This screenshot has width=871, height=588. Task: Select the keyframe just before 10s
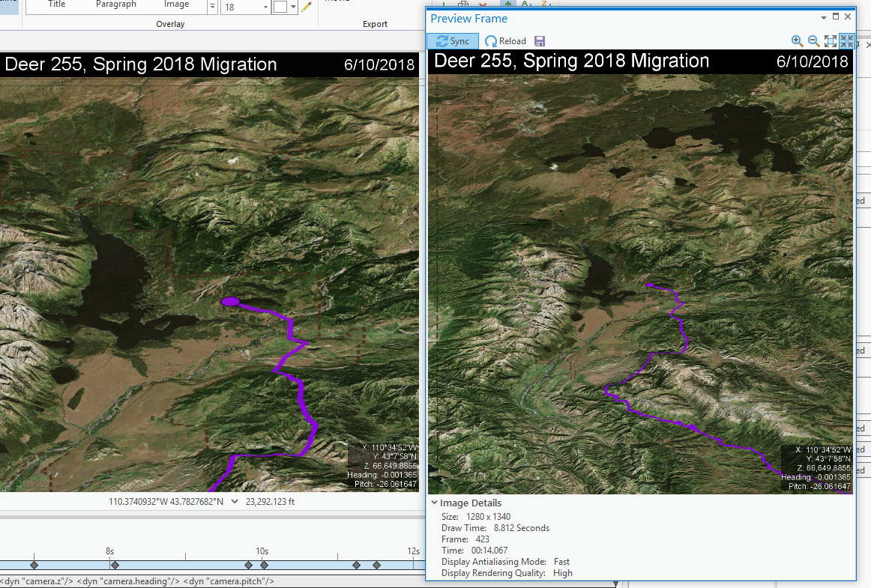pos(248,566)
